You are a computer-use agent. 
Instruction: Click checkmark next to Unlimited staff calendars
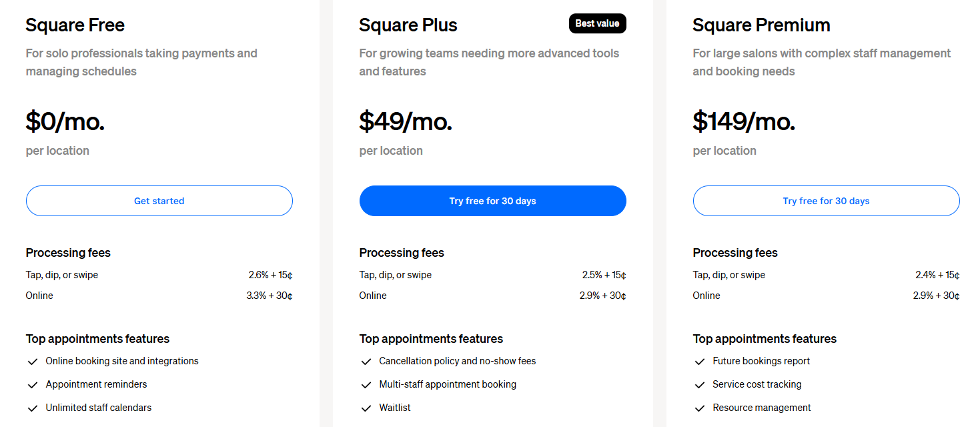coord(32,408)
